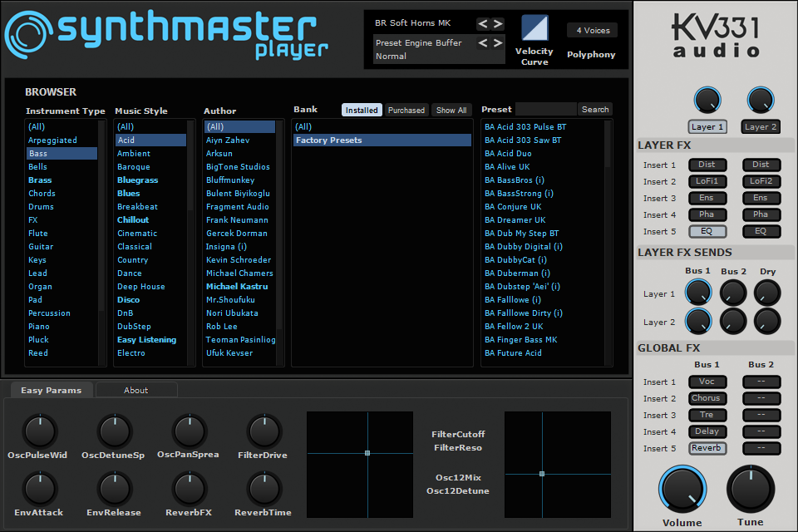This screenshot has width=798, height=532.
Task: Toggle Layer 1 LoFi1 insert effect
Action: pyautogui.click(x=707, y=181)
